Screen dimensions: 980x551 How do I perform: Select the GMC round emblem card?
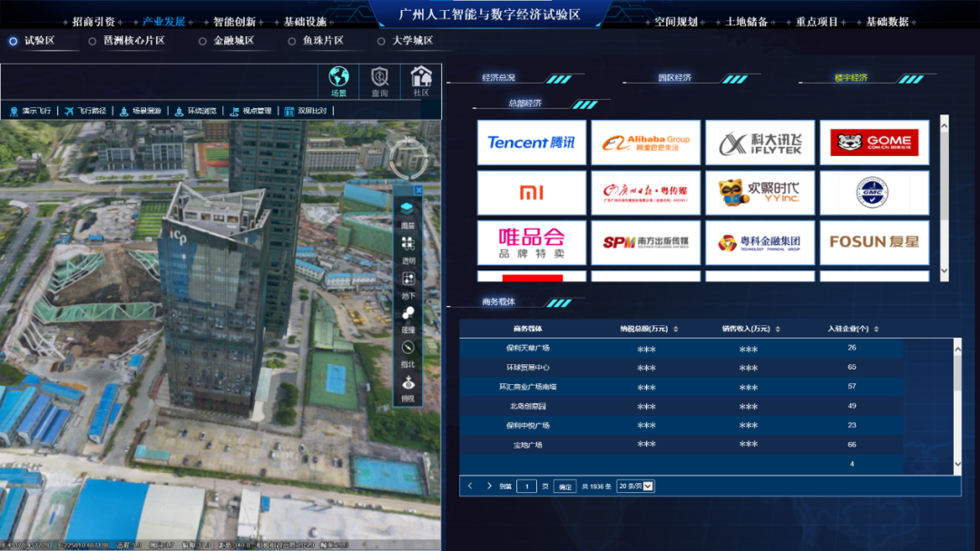pyautogui.click(x=875, y=192)
